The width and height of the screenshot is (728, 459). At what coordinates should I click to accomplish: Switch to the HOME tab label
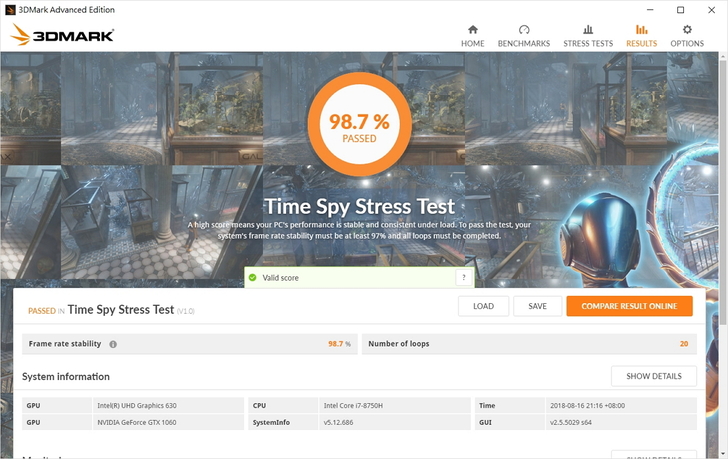tap(473, 44)
